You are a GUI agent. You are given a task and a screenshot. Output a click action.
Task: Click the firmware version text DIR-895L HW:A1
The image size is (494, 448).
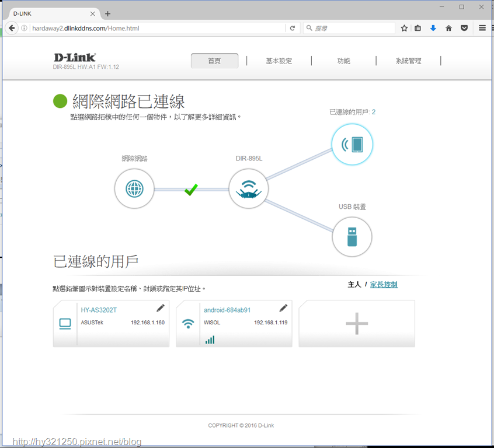(x=86, y=66)
